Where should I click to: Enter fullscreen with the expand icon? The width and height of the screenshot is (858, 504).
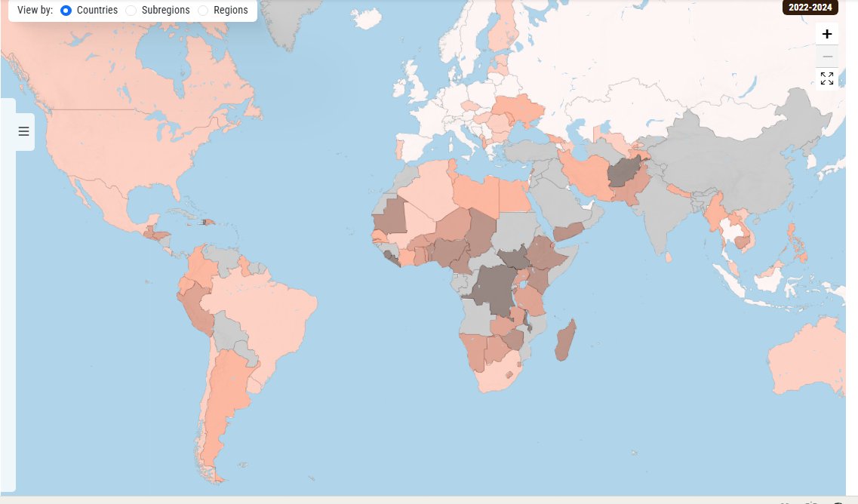[x=827, y=78]
